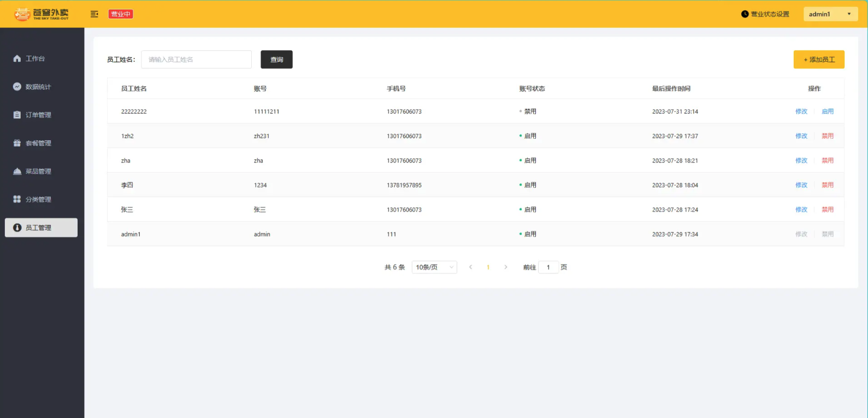
Task: Click the 数据统计 chart icon
Action: coord(17,87)
